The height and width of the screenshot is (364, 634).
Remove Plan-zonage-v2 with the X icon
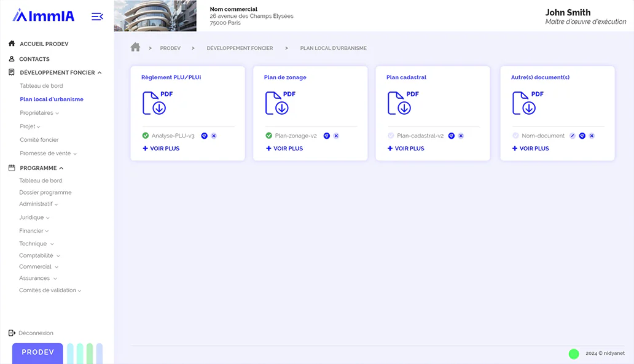point(337,136)
